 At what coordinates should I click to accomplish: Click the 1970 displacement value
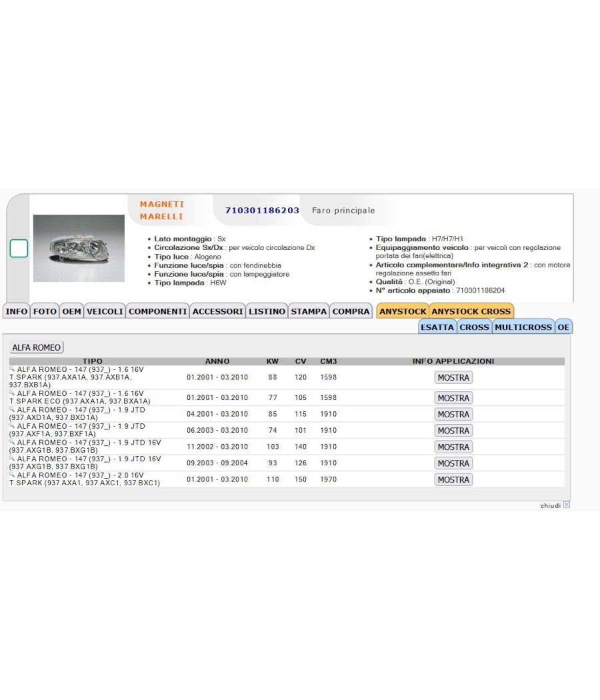(328, 479)
